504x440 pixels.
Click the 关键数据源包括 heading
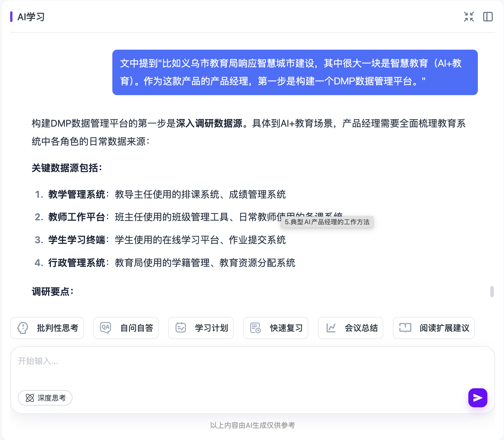click(67, 168)
